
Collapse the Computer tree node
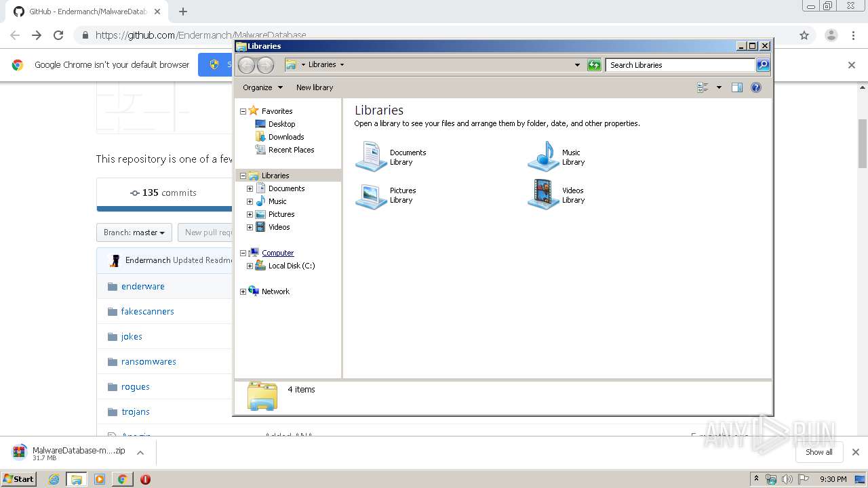[243, 253]
